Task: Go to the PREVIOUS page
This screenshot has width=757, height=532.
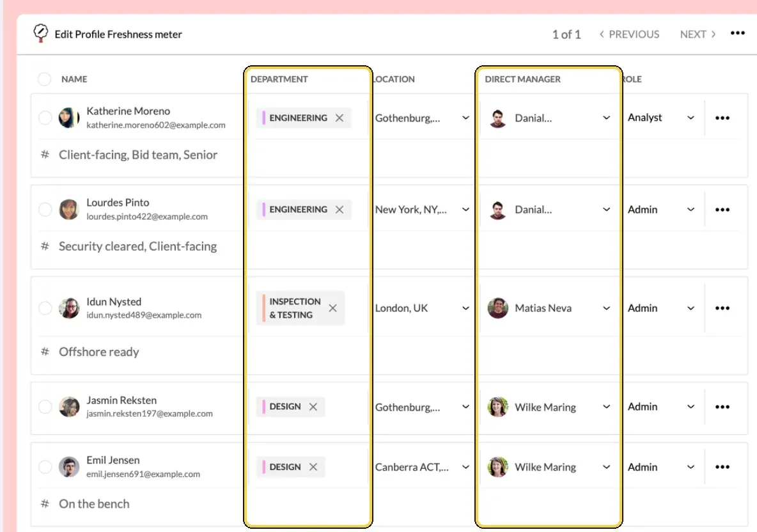Action: 629,35
